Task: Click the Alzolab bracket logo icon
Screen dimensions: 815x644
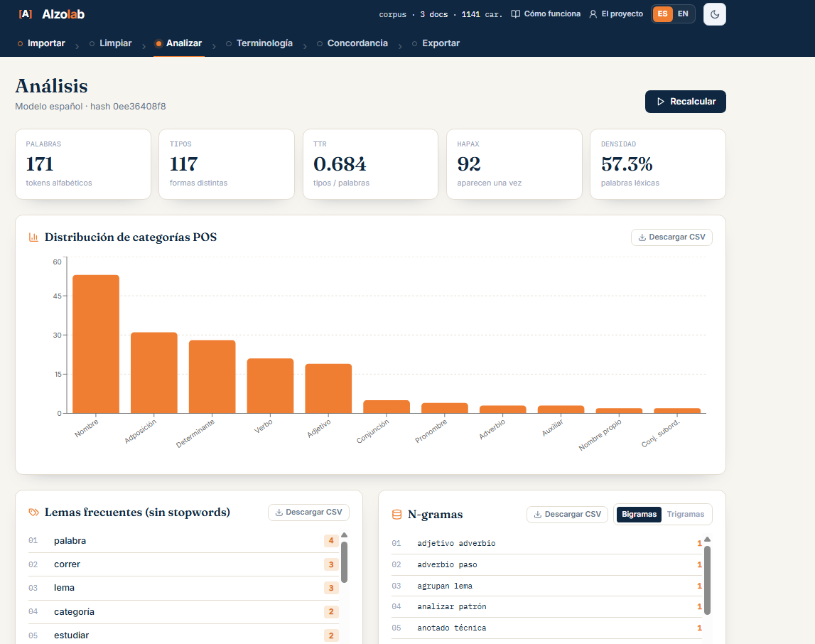Action: 26,14
